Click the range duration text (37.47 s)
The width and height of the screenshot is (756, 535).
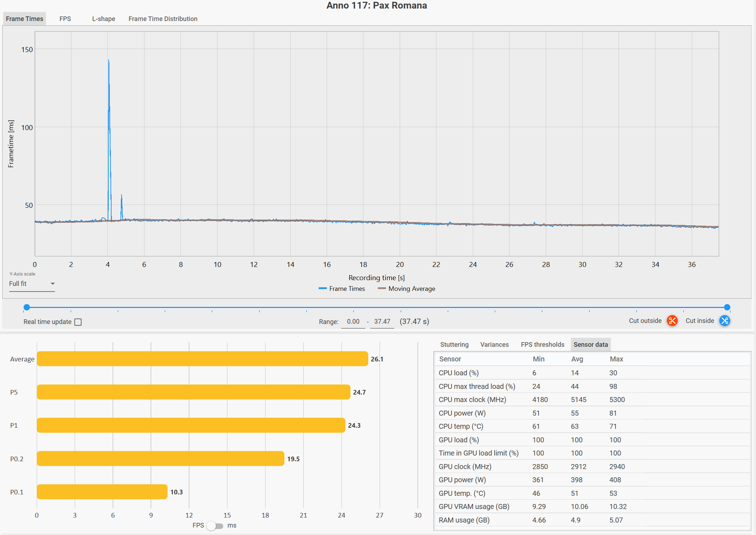pyautogui.click(x=414, y=321)
